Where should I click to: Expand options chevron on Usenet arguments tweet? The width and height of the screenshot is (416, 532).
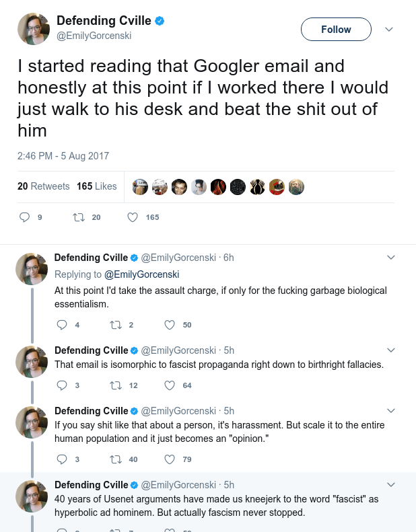391,484
